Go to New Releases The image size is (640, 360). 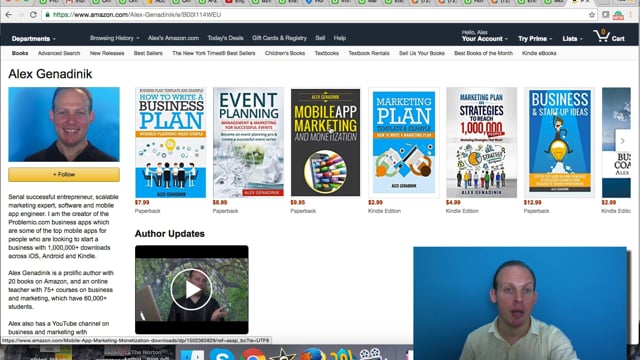point(107,53)
